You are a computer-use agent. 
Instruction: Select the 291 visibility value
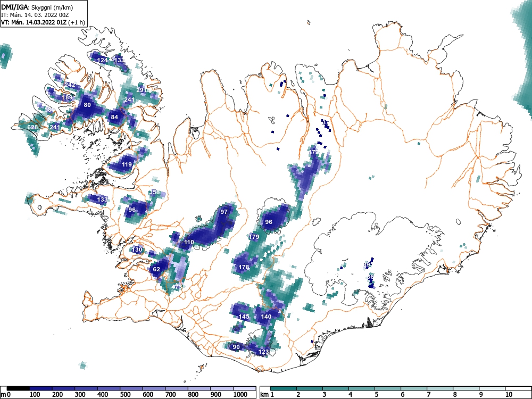(142, 90)
